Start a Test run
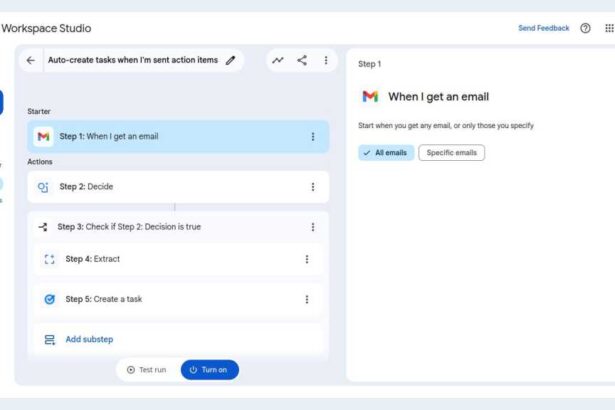 pos(146,370)
